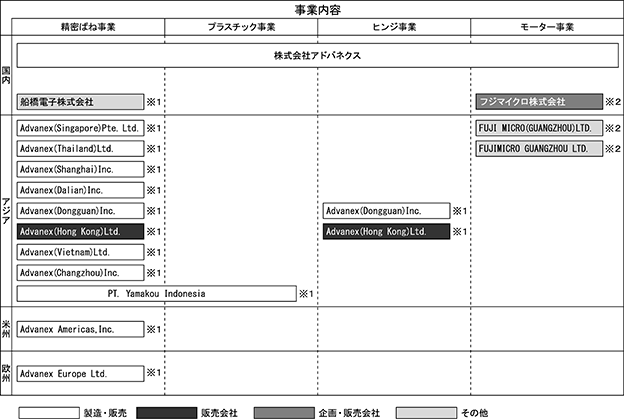624x419 pixels.
Task: Click the dark gray 企画・販売会社 legend swatch
Action: [x=284, y=413]
